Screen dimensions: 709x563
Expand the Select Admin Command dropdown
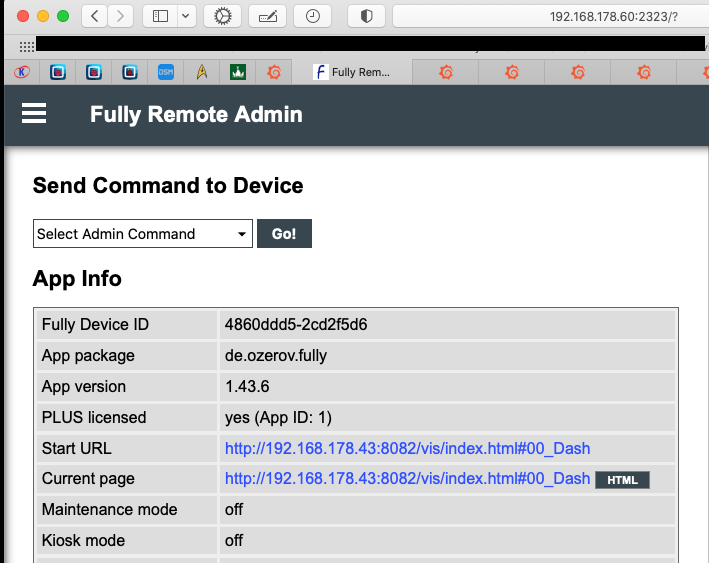coord(143,234)
